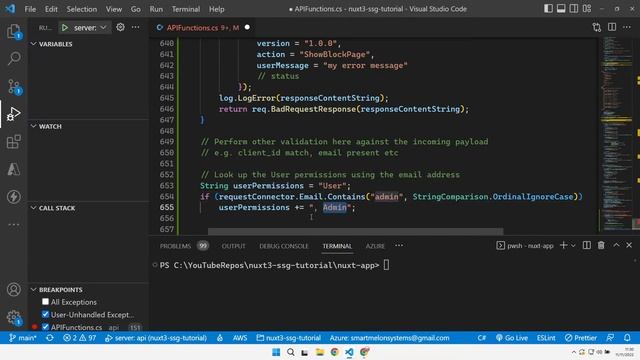
Task: Switch to the Problems panel tab
Action: tap(184, 246)
